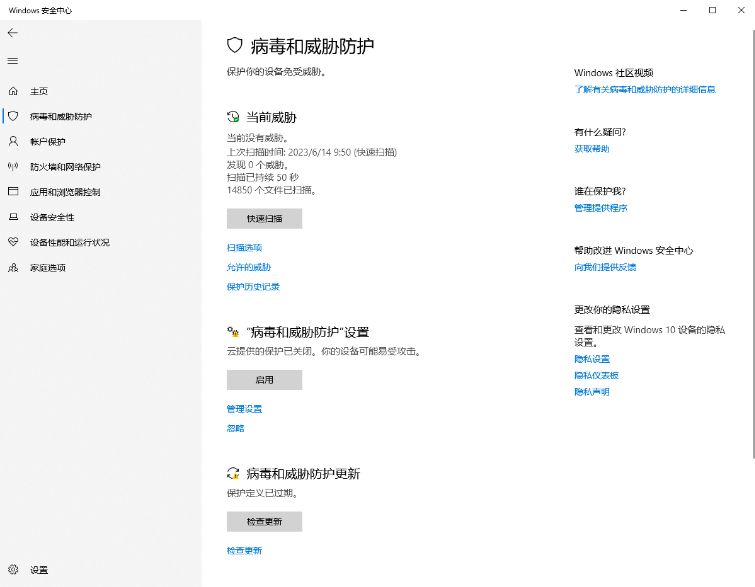The image size is (755, 587).
Task: Close the Windows 安全中心 window
Action: click(741, 10)
